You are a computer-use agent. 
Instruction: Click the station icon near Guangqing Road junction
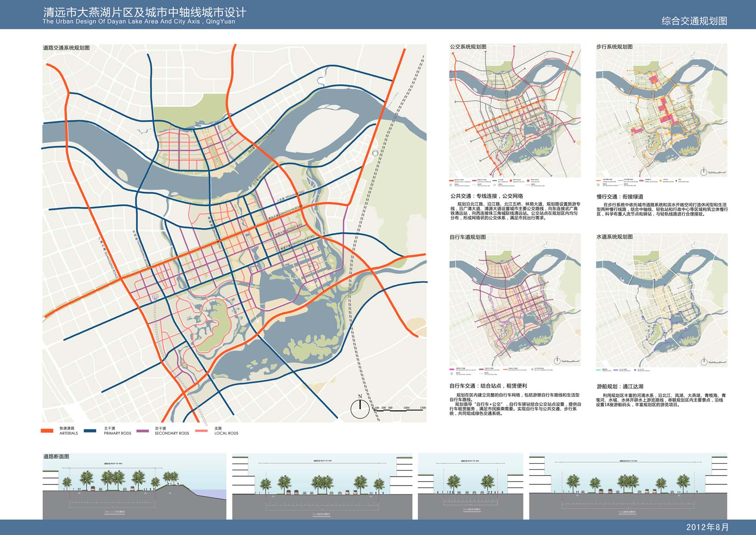coord(155,297)
